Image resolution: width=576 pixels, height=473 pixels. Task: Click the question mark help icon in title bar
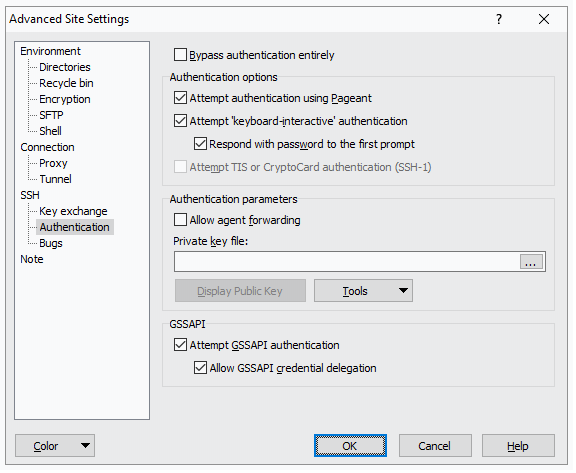click(499, 19)
